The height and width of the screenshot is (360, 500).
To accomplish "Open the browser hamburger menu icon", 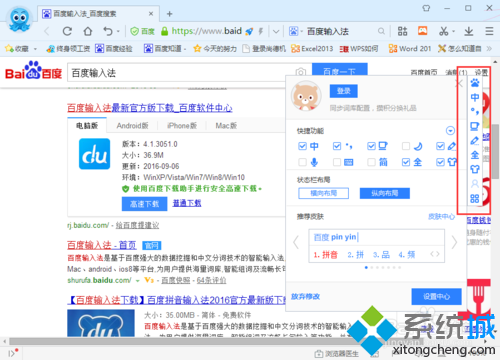I will 489,31.
